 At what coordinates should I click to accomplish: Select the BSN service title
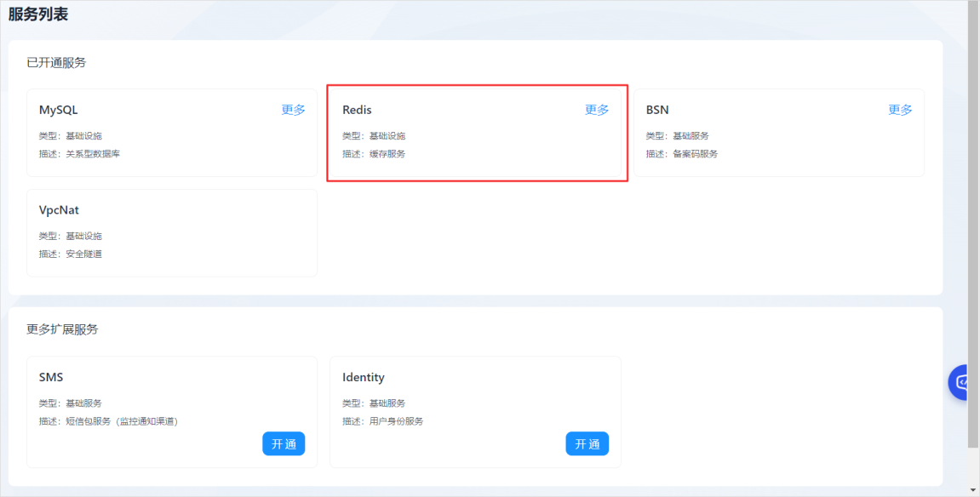coord(657,110)
